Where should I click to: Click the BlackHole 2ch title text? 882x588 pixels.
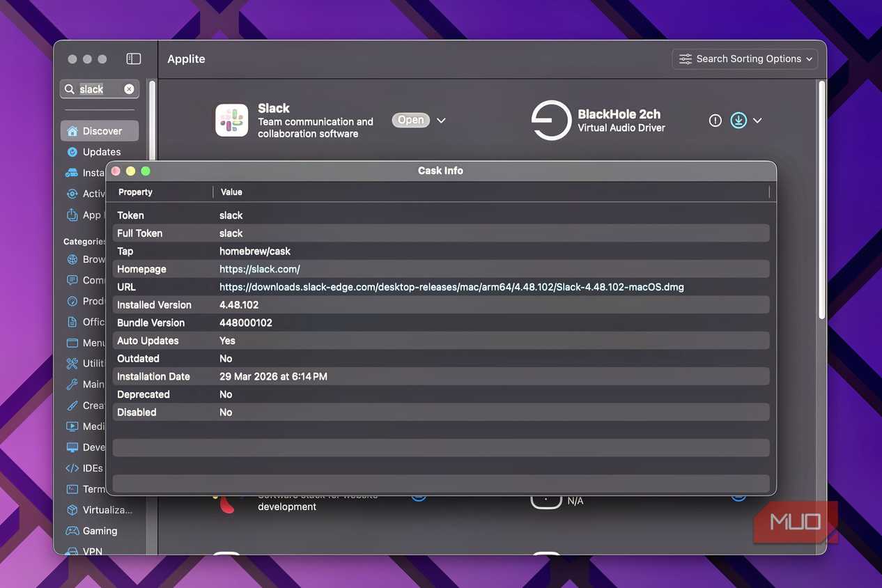coord(619,114)
